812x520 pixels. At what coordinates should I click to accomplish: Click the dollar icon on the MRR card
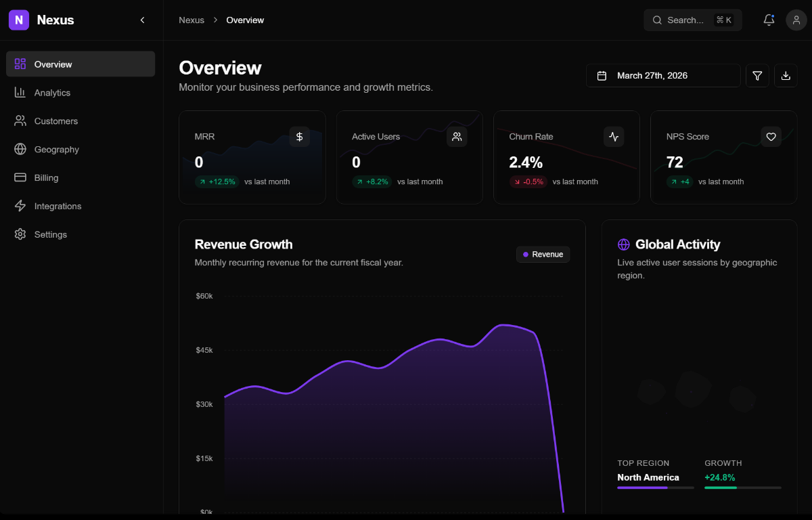tap(299, 136)
